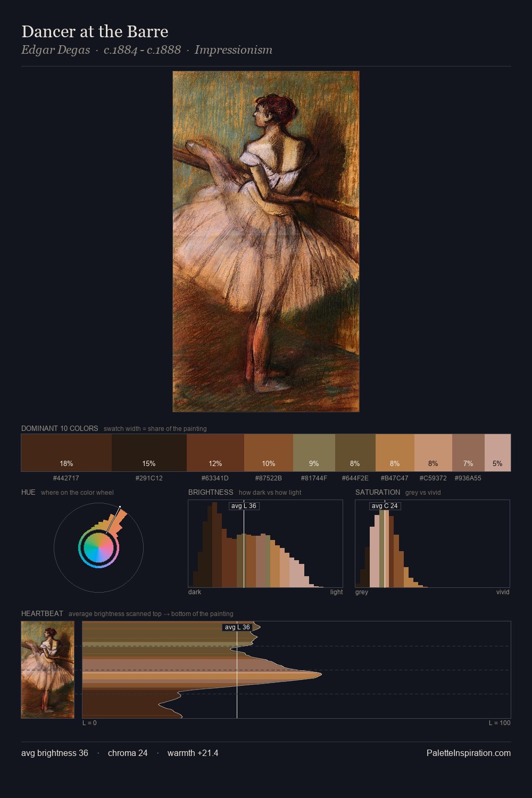Click the BRIGHTNESS section heading
532x798 pixels.
coord(211,492)
